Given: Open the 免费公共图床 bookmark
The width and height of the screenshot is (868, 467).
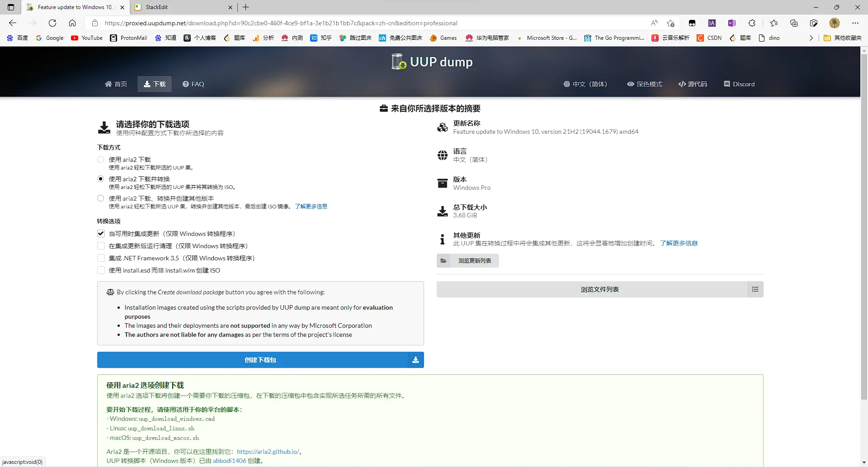Looking at the screenshot, I should (401, 38).
